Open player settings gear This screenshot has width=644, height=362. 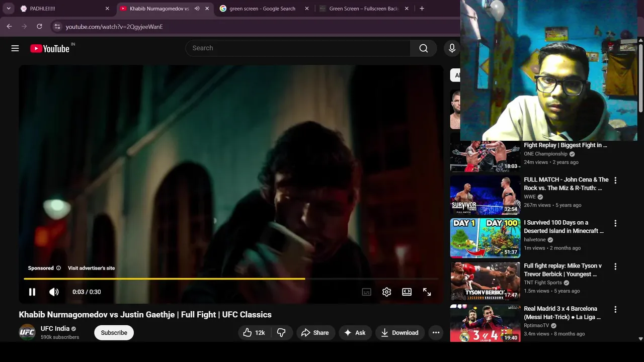pyautogui.click(x=386, y=292)
